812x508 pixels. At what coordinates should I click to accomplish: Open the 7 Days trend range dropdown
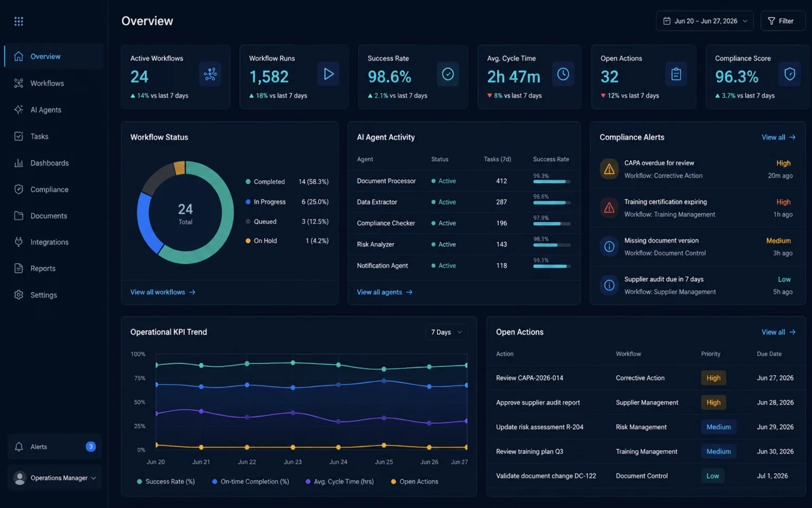click(x=446, y=332)
